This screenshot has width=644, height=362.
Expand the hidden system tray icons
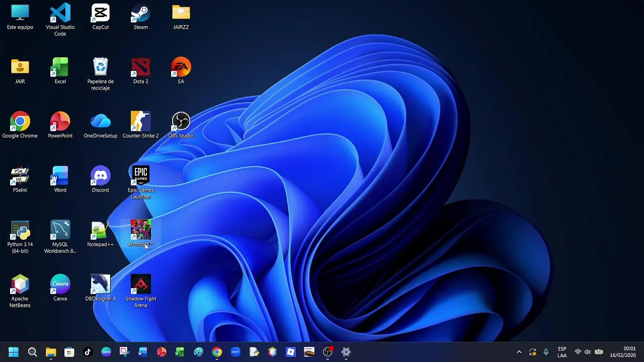[x=519, y=352]
